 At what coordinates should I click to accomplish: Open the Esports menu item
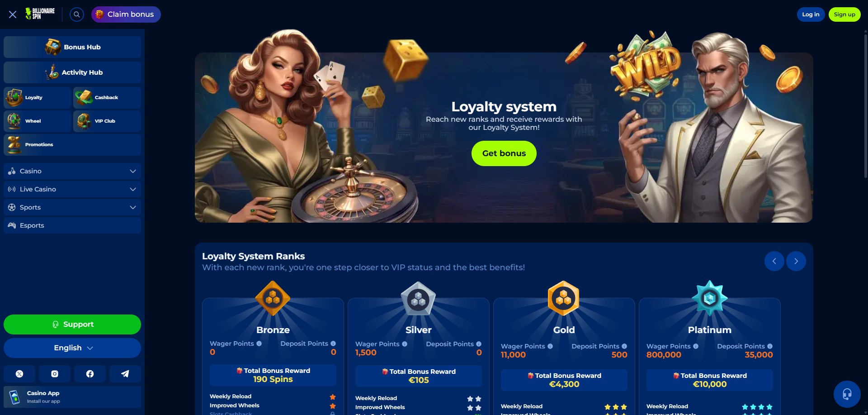coord(72,225)
